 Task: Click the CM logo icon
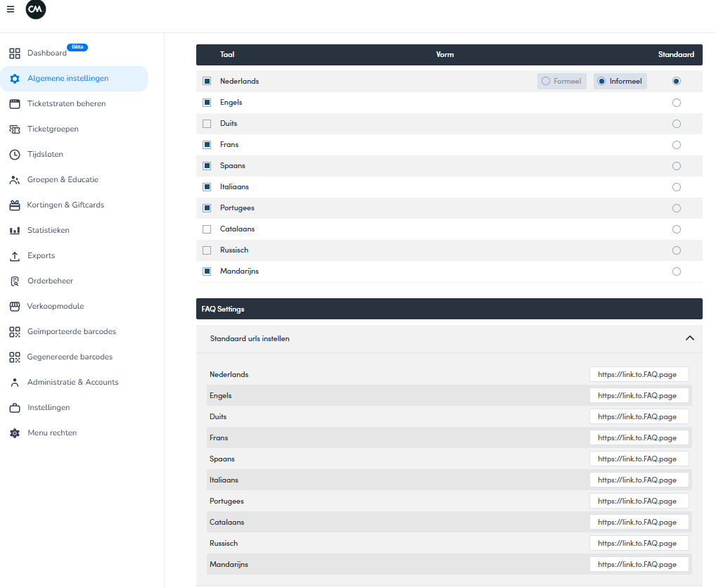point(35,10)
